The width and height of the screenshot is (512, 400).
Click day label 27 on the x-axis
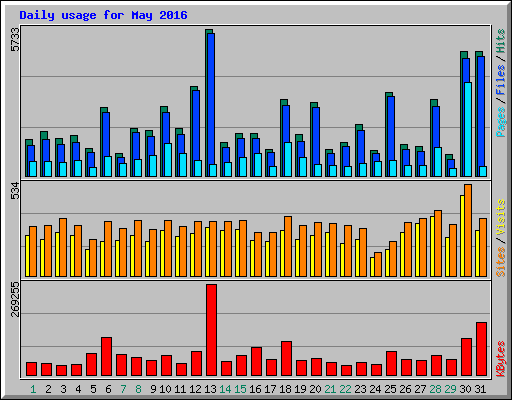coord(420,389)
